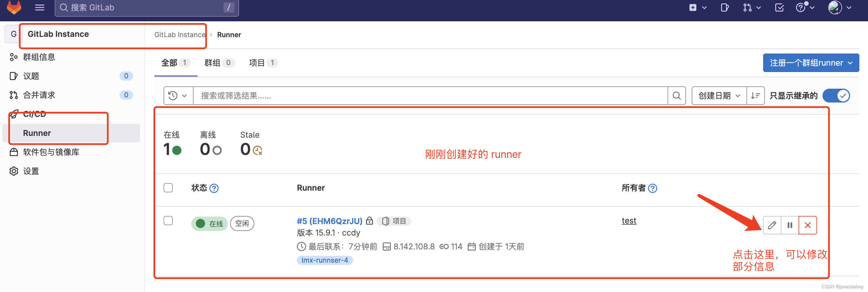The width and height of the screenshot is (868, 292).
Task: Click the 搜索或筛选结果 filter field
Action: 430,96
